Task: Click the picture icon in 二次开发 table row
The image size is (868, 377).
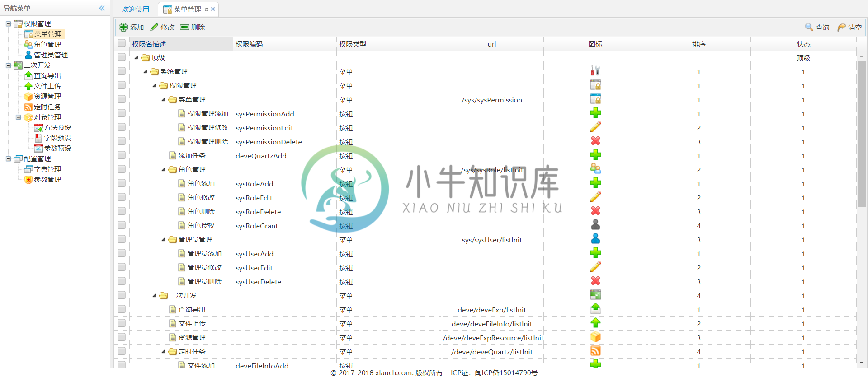Action: point(595,295)
